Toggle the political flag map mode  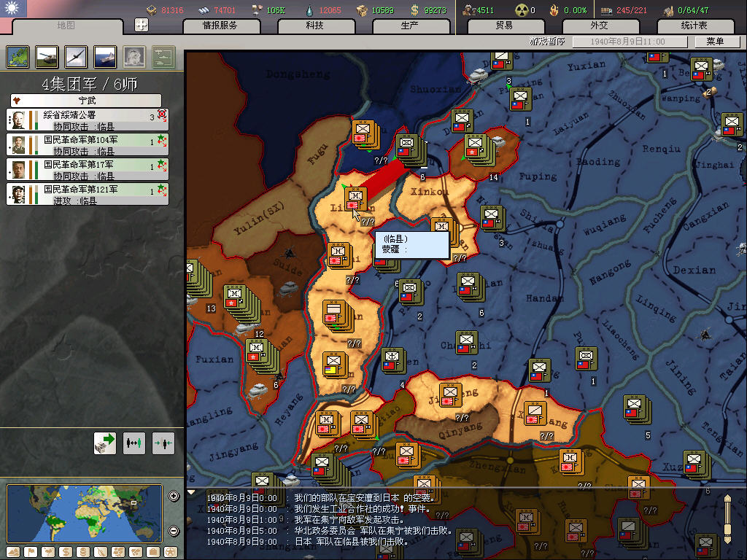[x=30, y=551]
